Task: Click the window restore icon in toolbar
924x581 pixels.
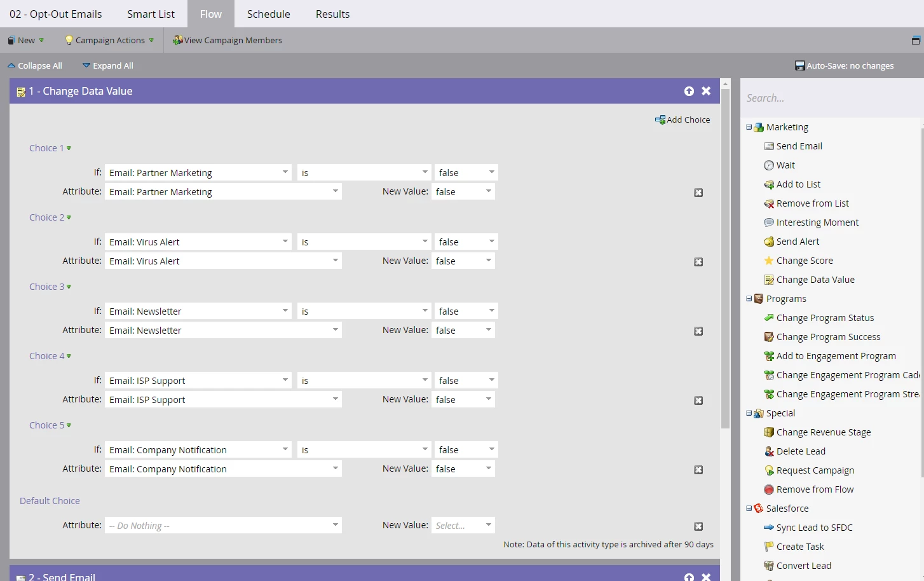Action: [x=916, y=40]
